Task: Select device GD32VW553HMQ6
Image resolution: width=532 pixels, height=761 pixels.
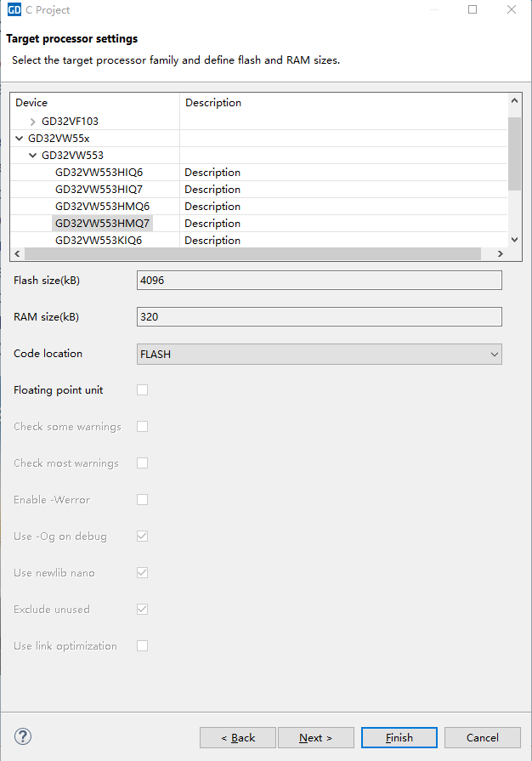Action: coord(102,207)
